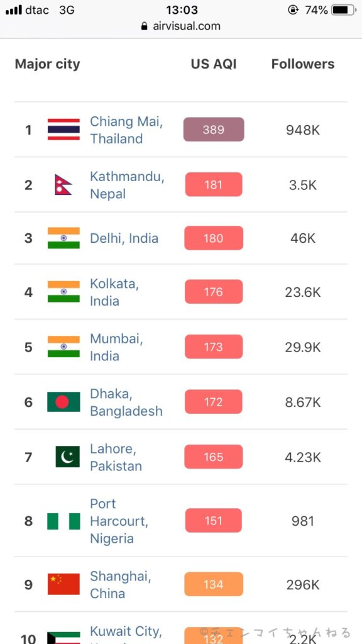The height and width of the screenshot is (644, 362).
Task: Tap the China flag icon
Action: pos(63,584)
